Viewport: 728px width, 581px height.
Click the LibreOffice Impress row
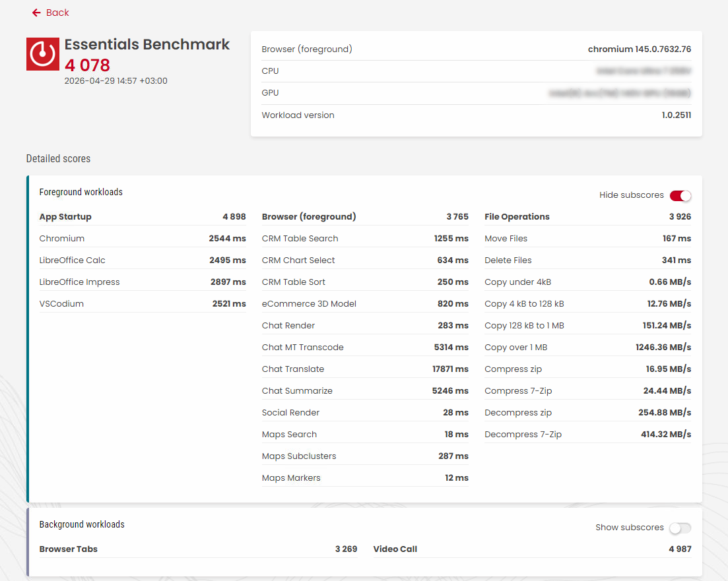[143, 282]
